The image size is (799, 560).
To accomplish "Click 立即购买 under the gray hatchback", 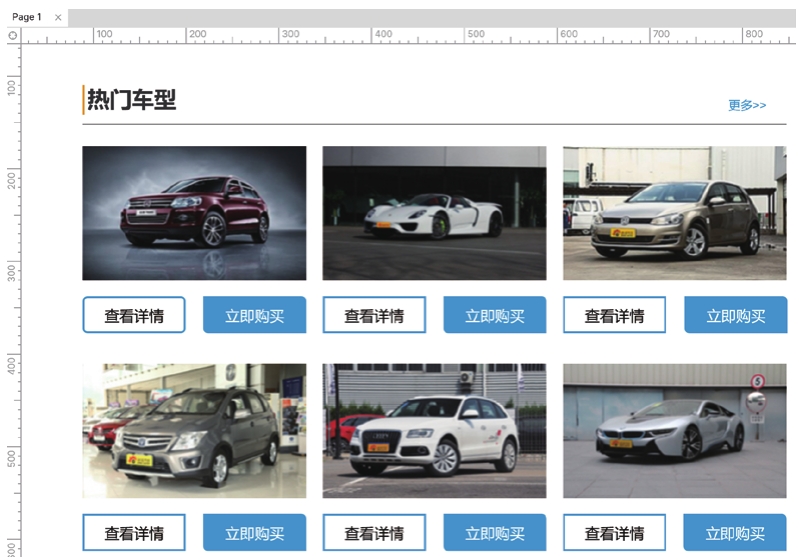I will 255,532.
